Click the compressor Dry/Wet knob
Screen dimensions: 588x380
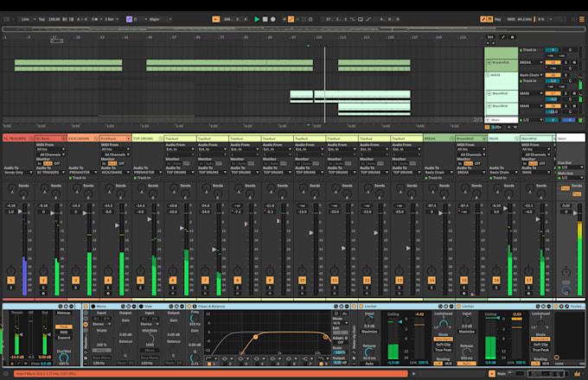(64, 358)
